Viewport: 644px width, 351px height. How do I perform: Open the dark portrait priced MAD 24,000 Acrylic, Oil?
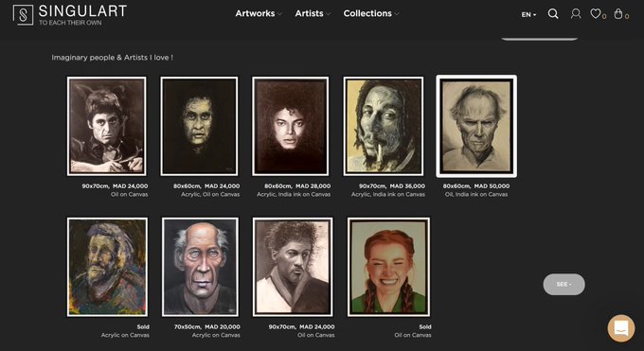tap(199, 127)
